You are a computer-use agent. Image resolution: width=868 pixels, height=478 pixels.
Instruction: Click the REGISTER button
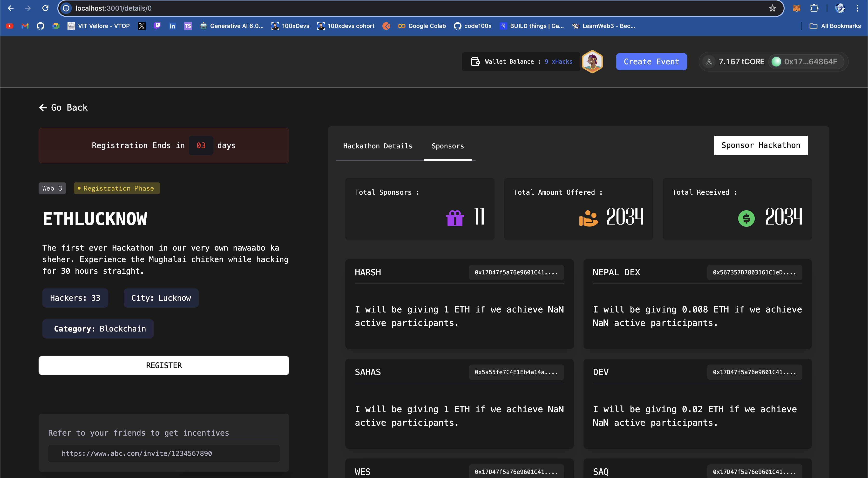click(x=164, y=365)
